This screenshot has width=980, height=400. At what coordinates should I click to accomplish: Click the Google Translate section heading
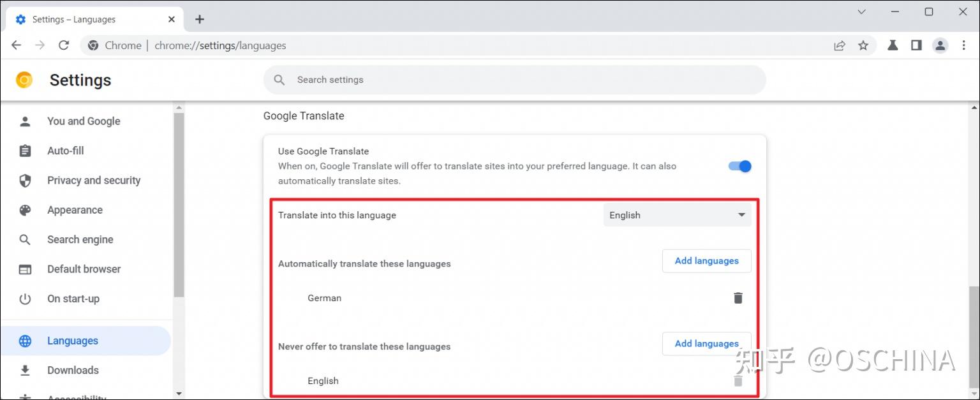(304, 115)
